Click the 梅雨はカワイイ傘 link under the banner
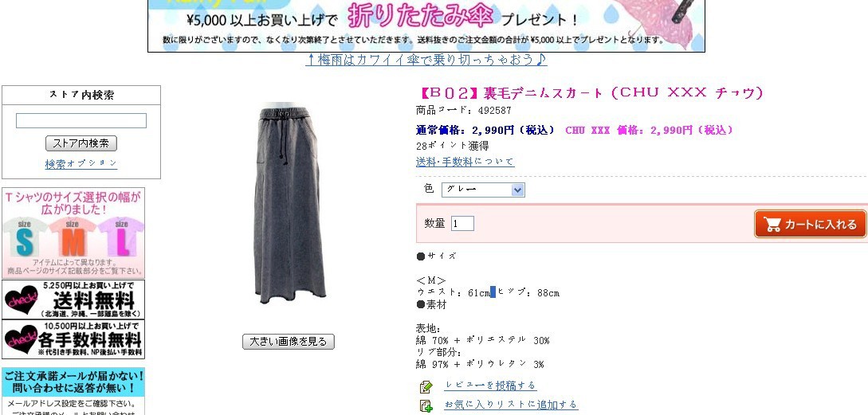This screenshot has height=415, width=868. (426, 60)
